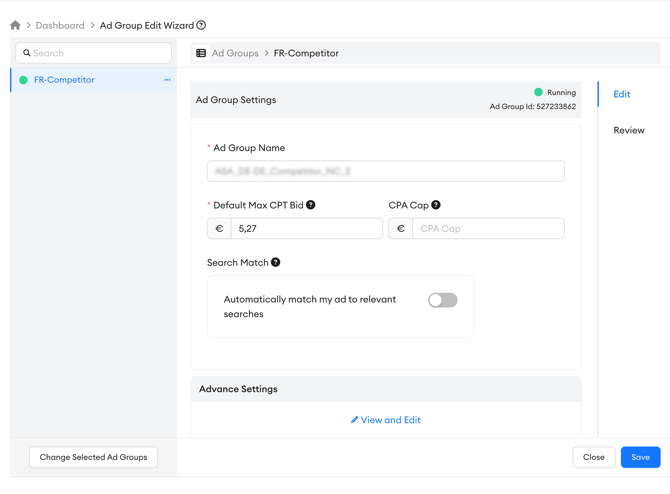Click Change Selected Ad Groups button
Screen dimensions: 670x494
pyautogui.click(x=93, y=457)
